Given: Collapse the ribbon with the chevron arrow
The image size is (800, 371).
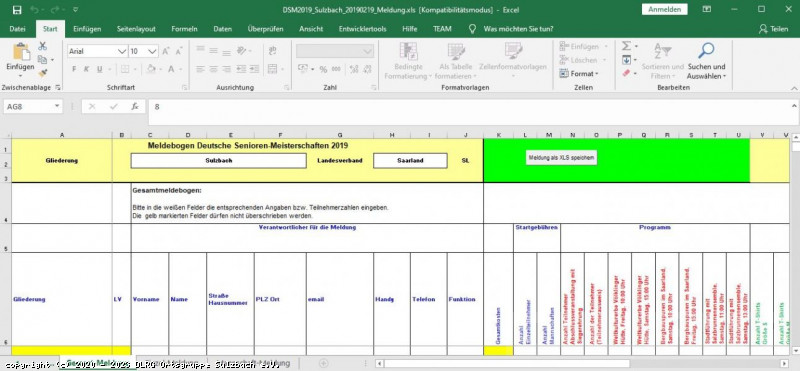Looking at the screenshot, I should pos(793,87).
